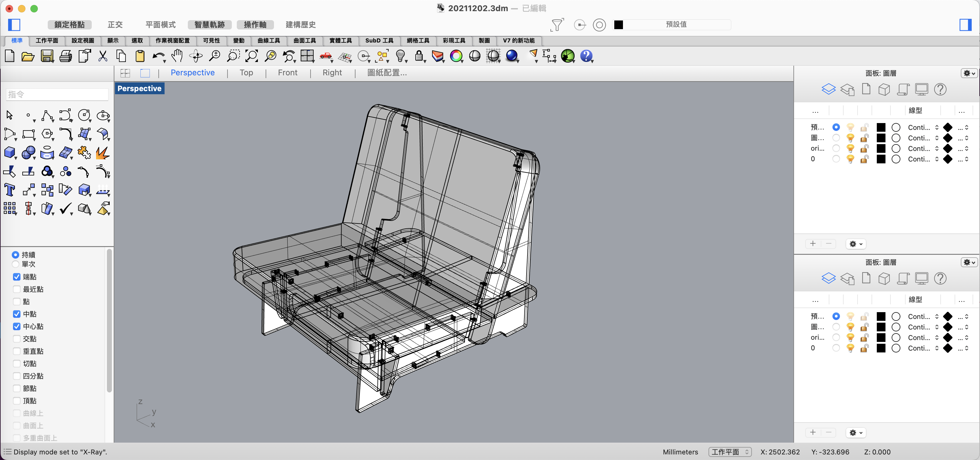This screenshot has height=460, width=980.
Task: Select the 單次 radio option
Action: [15, 264]
